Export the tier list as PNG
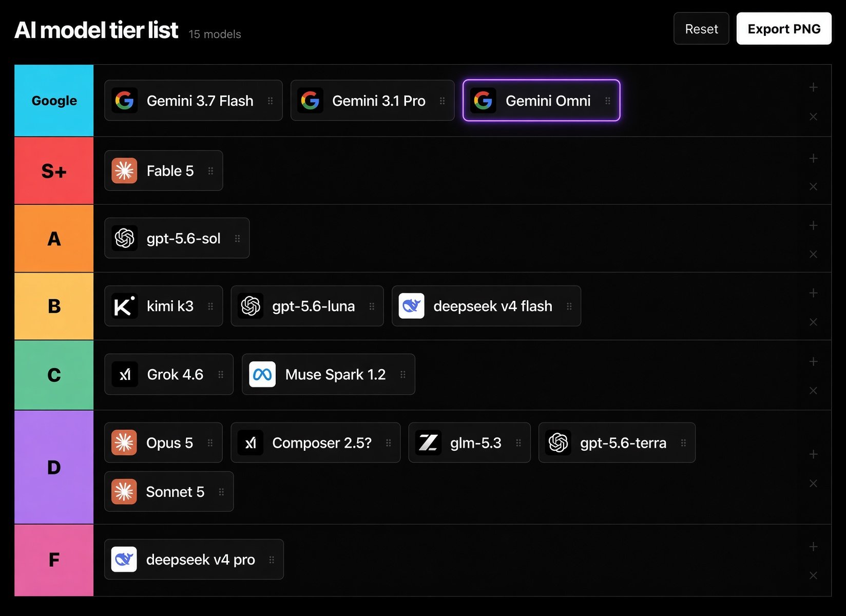846x616 pixels. point(784,29)
